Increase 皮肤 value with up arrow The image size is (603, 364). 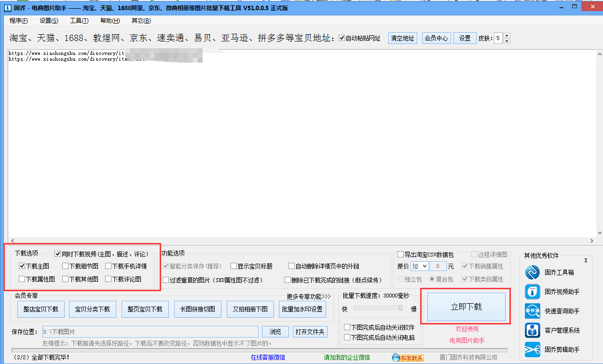click(x=507, y=36)
